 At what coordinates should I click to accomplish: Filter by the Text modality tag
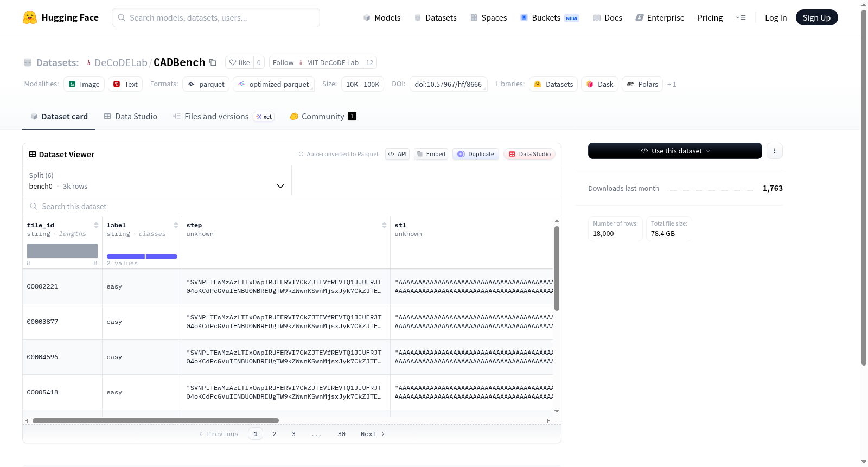(x=125, y=84)
